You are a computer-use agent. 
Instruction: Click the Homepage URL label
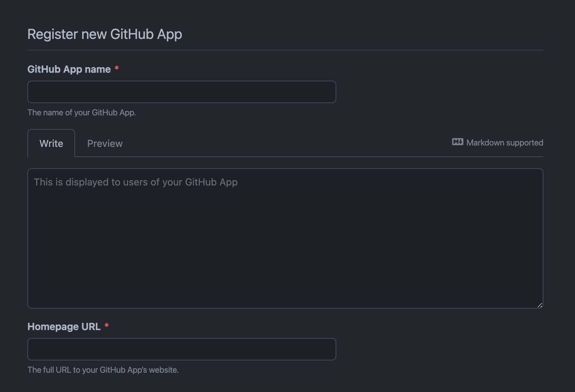click(x=64, y=327)
